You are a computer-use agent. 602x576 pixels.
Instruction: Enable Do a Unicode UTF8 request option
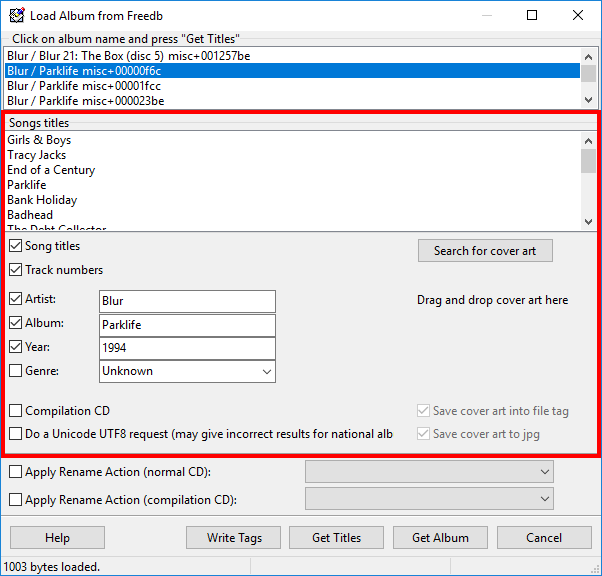(15, 434)
